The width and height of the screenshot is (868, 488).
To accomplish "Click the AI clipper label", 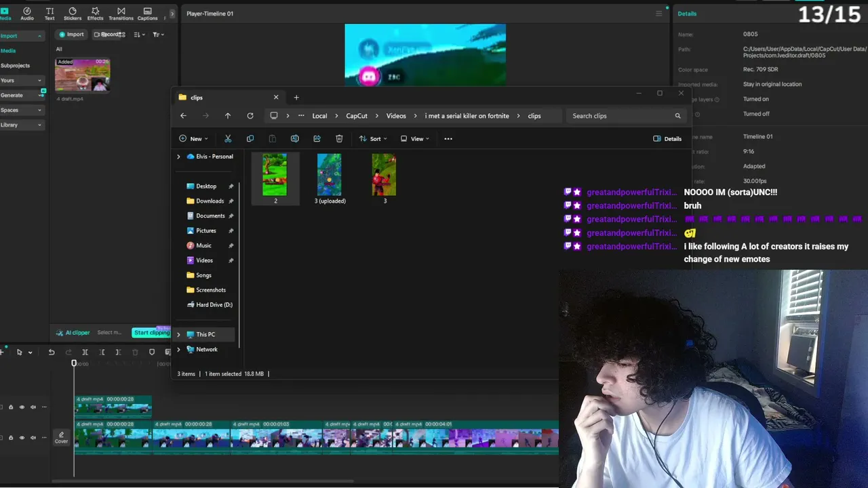I will click(73, 333).
